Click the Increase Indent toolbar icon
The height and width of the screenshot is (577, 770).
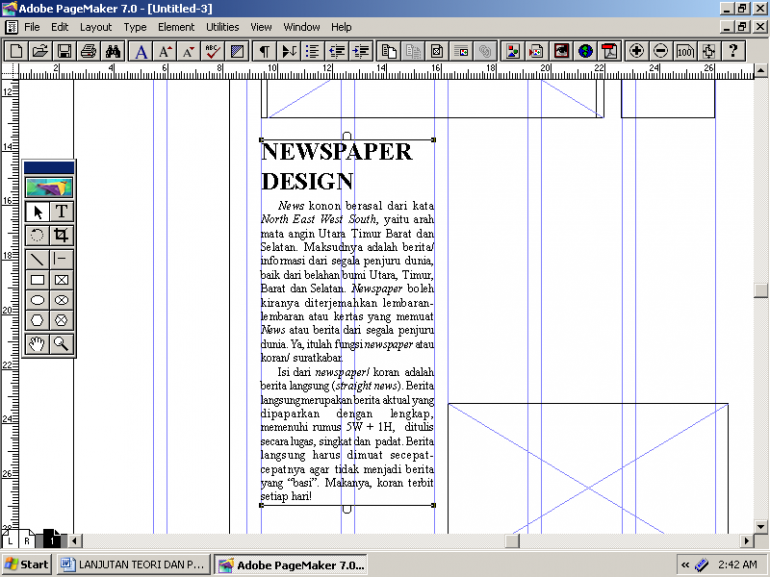pyautogui.click(x=361, y=51)
